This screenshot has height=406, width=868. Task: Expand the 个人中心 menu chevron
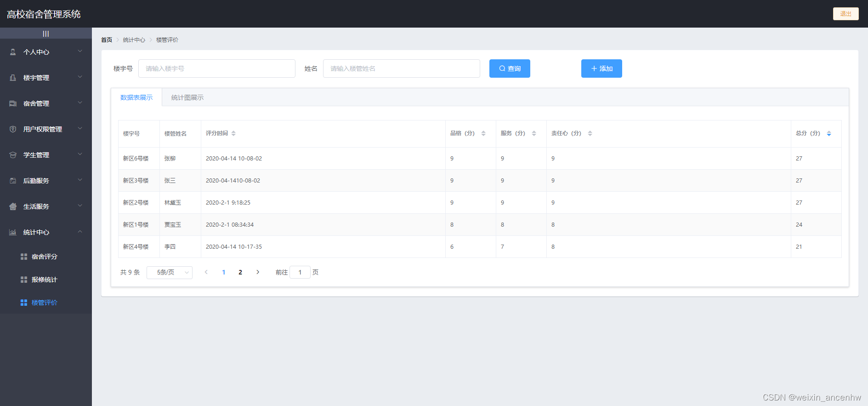(x=80, y=51)
